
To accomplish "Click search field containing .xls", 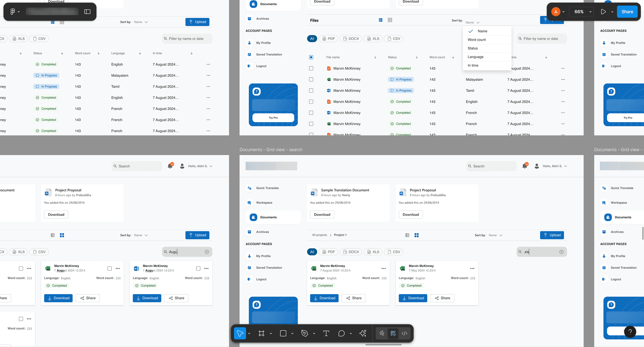I will point(541,252).
